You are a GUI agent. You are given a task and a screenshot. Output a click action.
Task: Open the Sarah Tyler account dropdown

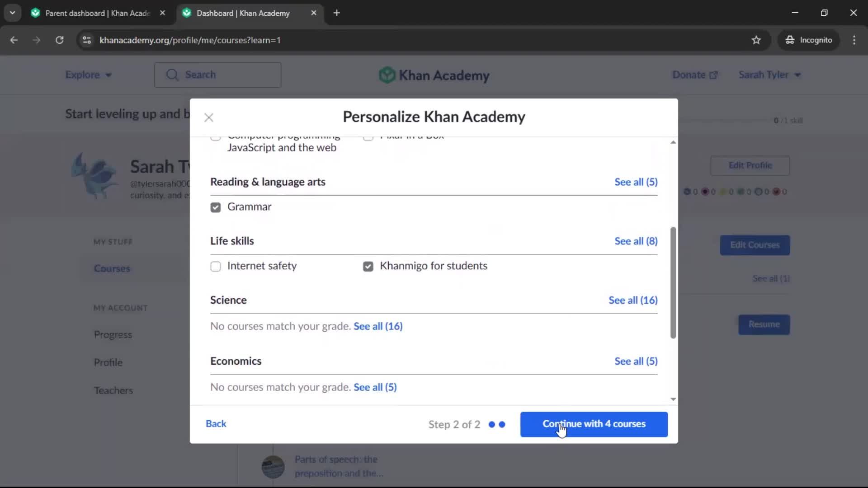769,75
